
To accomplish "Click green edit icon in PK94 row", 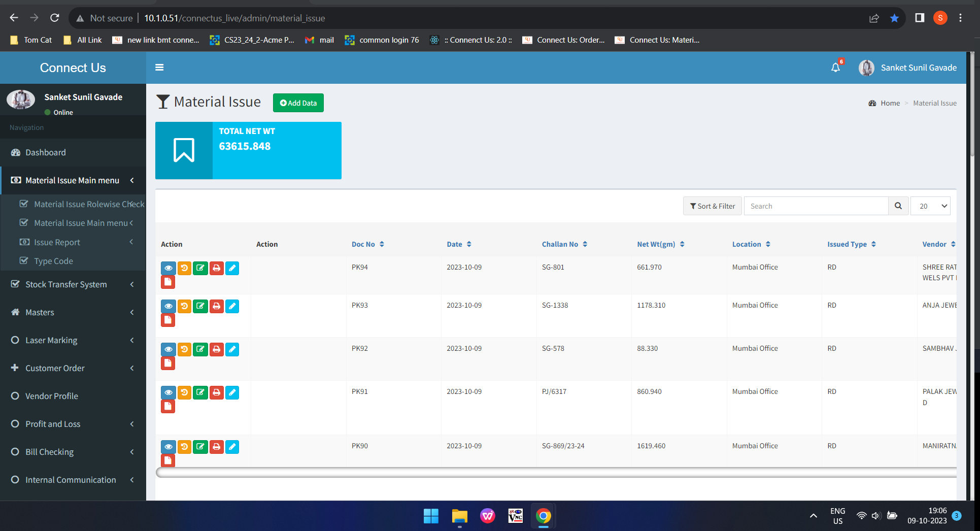I will 200,268.
